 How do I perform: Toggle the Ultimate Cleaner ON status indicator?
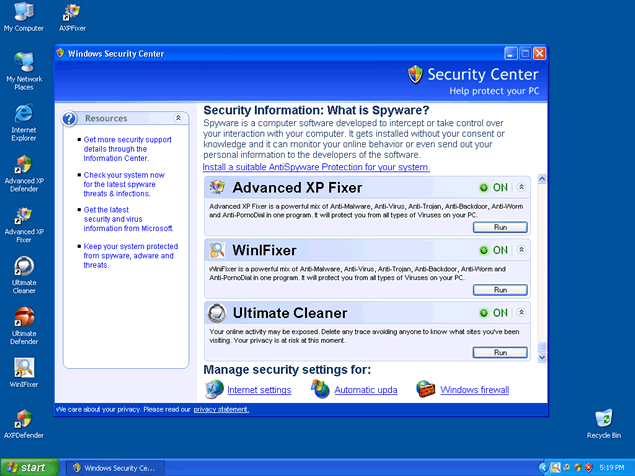(493, 313)
